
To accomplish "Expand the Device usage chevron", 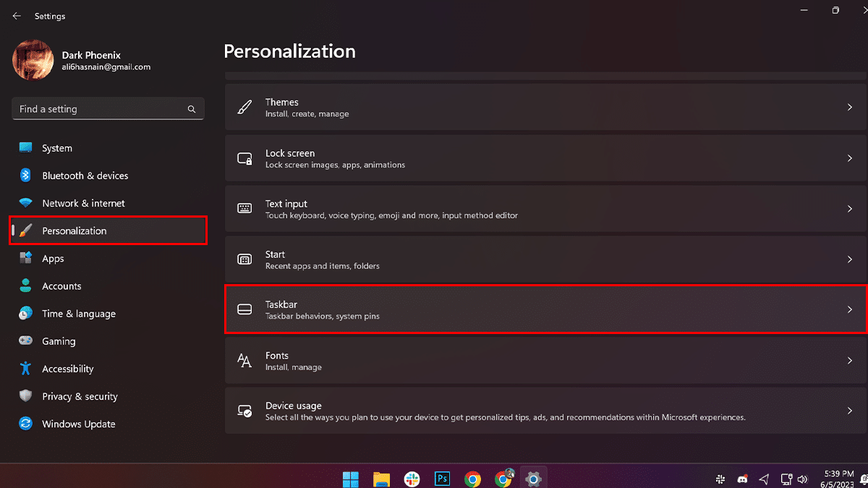I will [x=850, y=411].
